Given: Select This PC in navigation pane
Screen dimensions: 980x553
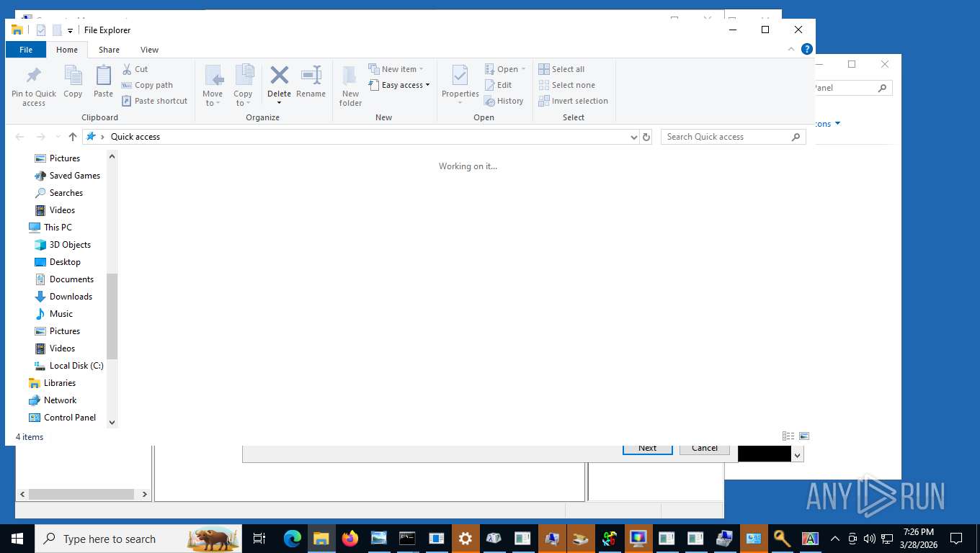Looking at the screenshot, I should pyautogui.click(x=58, y=228).
